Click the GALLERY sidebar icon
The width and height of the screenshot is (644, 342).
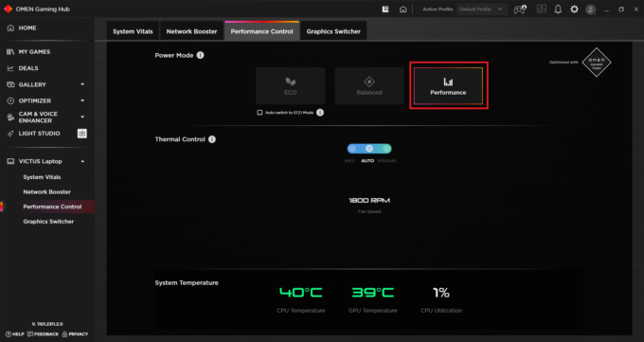10,84
